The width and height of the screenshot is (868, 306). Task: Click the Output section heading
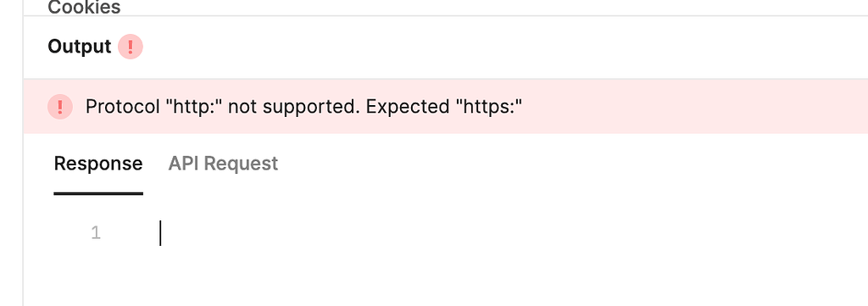pos(79,47)
